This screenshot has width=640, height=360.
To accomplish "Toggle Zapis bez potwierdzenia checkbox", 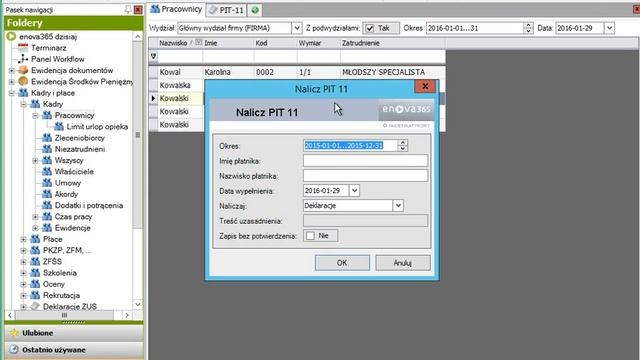I will tap(310, 236).
